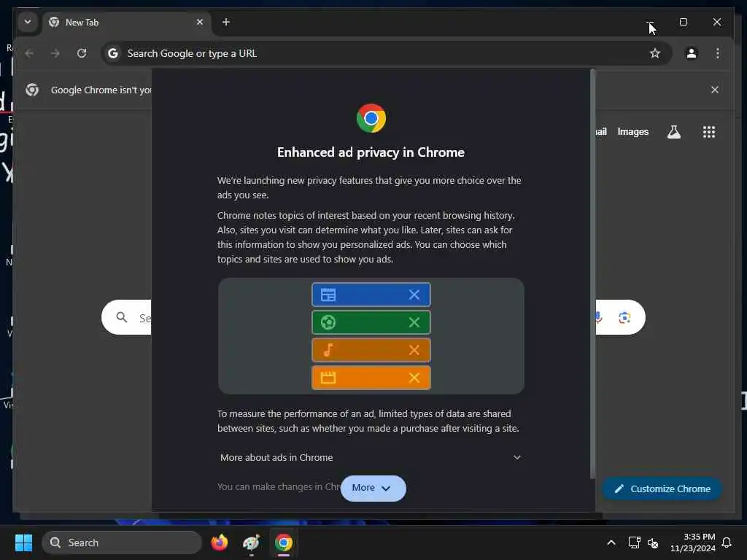Open the Google apps grid

click(709, 132)
